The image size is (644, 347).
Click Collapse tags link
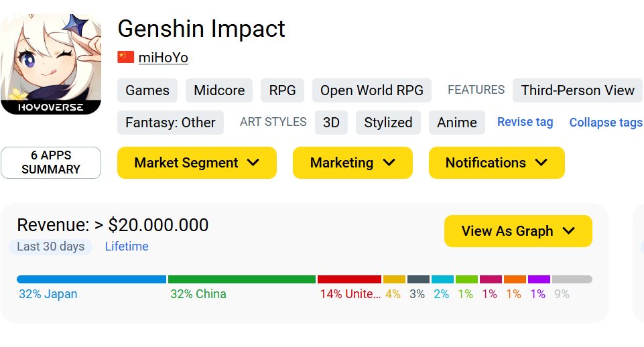(606, 123)
